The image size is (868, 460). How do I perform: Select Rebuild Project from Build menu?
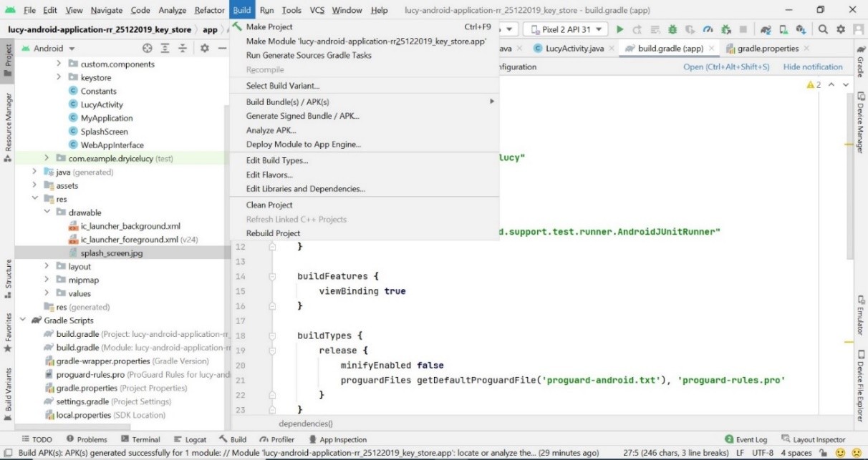pos(273,233)
